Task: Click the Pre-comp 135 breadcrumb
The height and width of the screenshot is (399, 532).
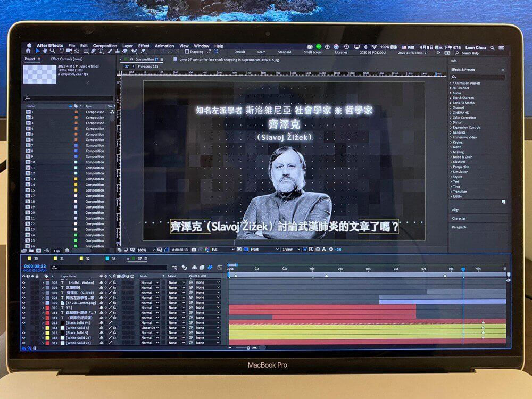Action: coord(148,66)
